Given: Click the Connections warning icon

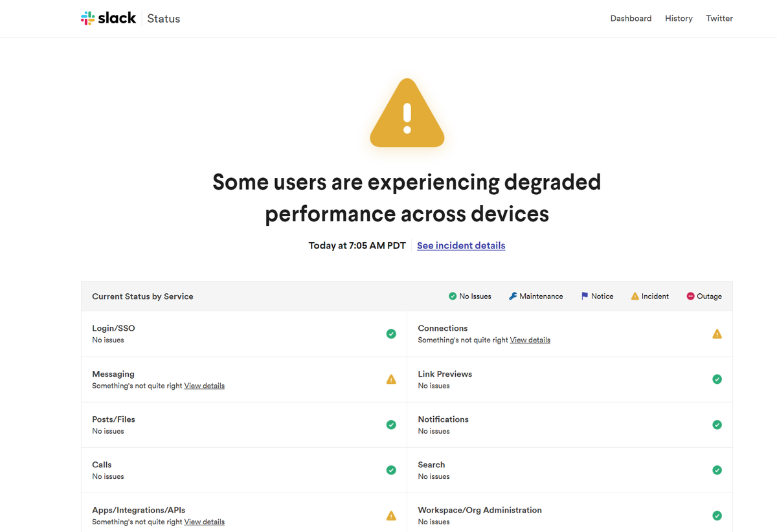Looking at the screenshot, I should [x=717, y=334].
